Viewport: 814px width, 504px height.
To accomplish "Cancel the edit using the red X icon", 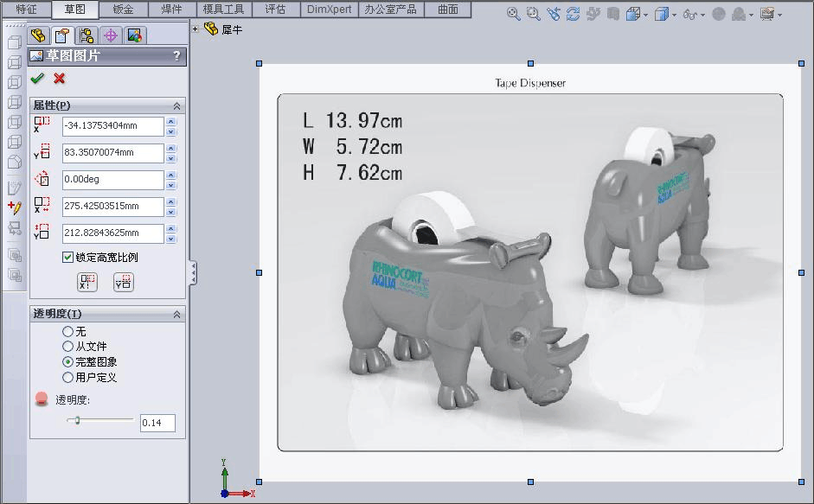I will coord(58,78).
